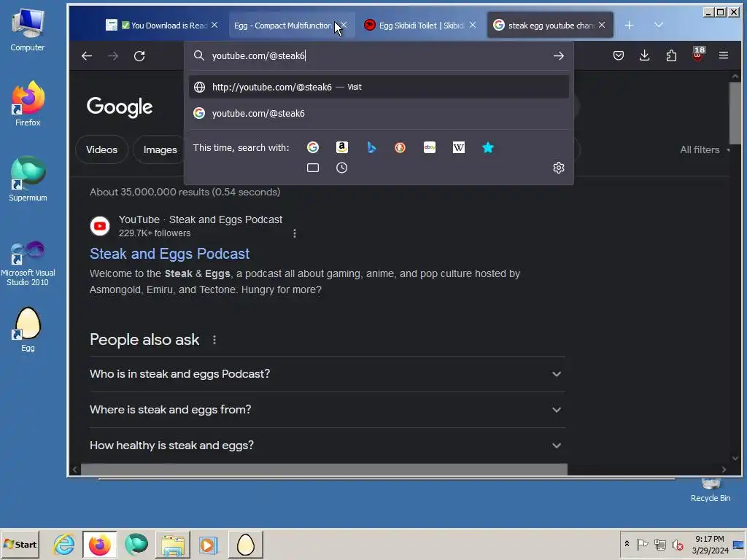Search history with the clock icon
This screenshot has height=560, width=747.
click(x=341, y=168)
